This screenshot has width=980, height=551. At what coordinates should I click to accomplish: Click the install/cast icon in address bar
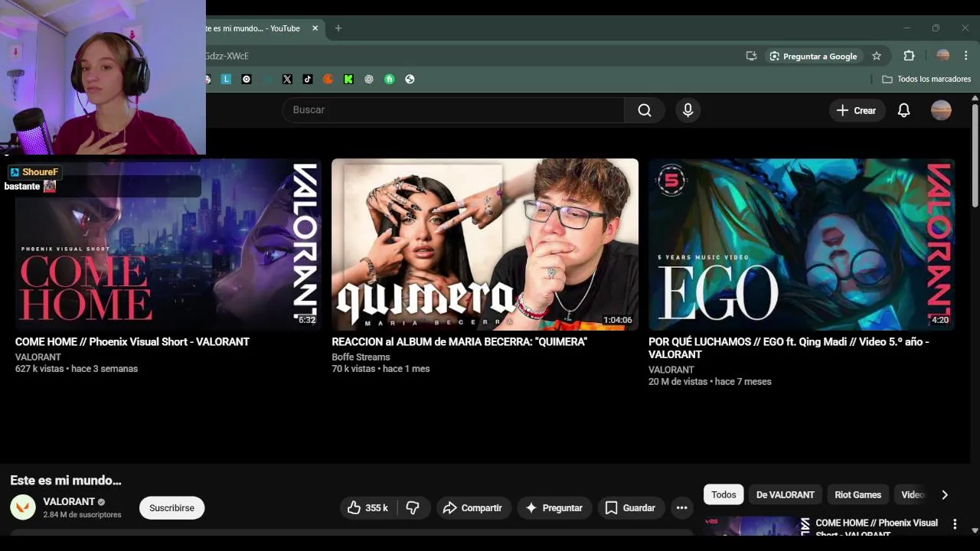point(751,56)
